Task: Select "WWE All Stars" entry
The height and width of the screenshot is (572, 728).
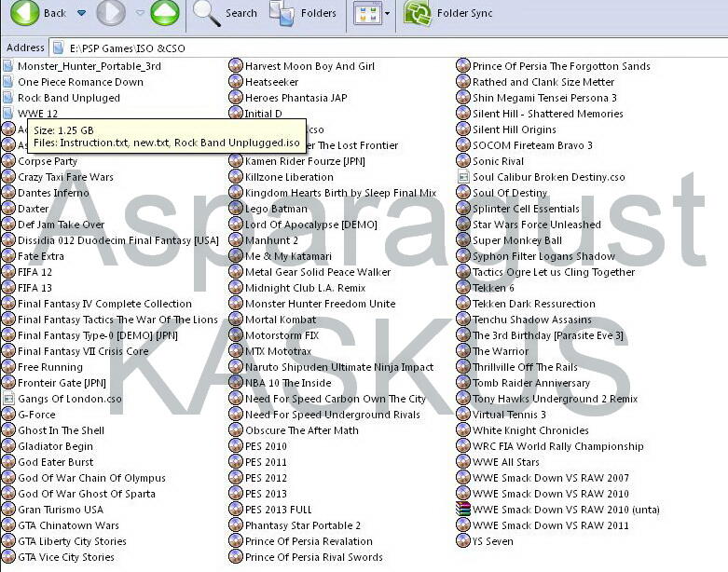Action: pyautogui.click(x=499, y=462)
